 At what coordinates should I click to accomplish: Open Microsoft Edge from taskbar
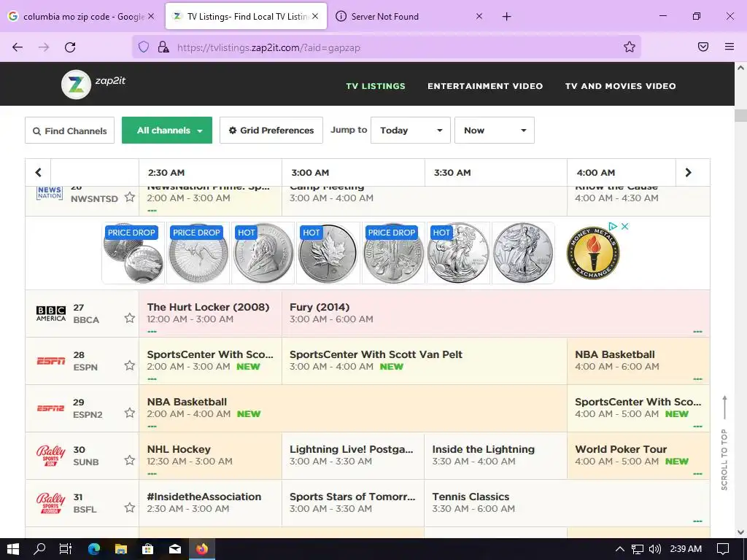[x=94, y=549]
